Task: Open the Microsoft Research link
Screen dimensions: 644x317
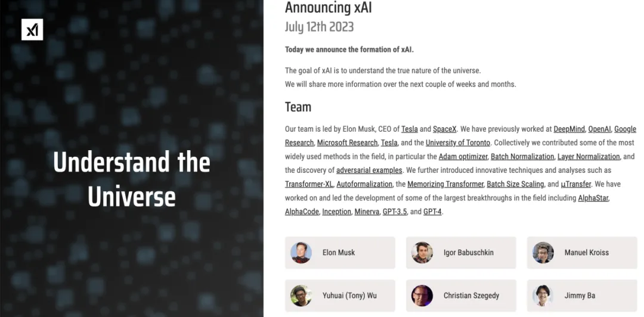Action: click(x=347, y=143)
